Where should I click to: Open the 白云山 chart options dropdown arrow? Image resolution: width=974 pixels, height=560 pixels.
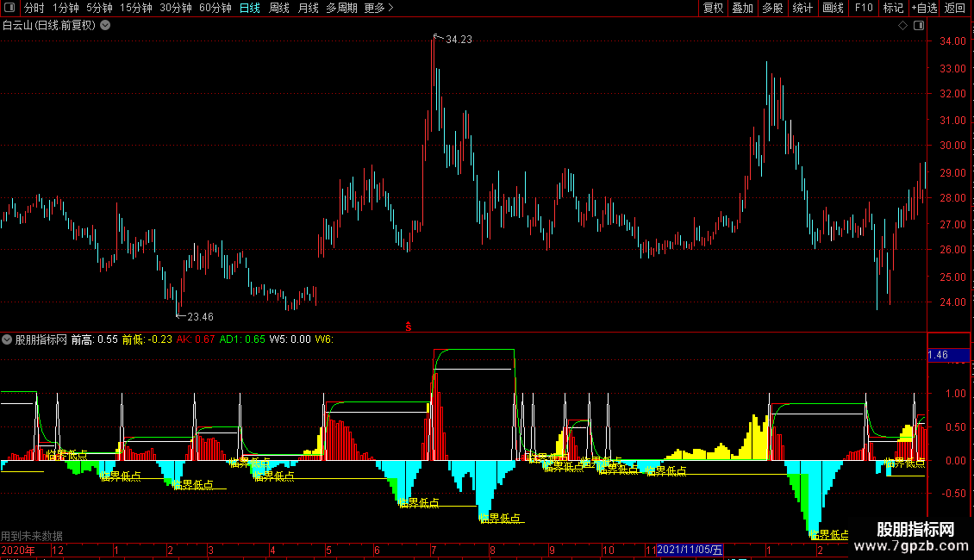point(106,26)
